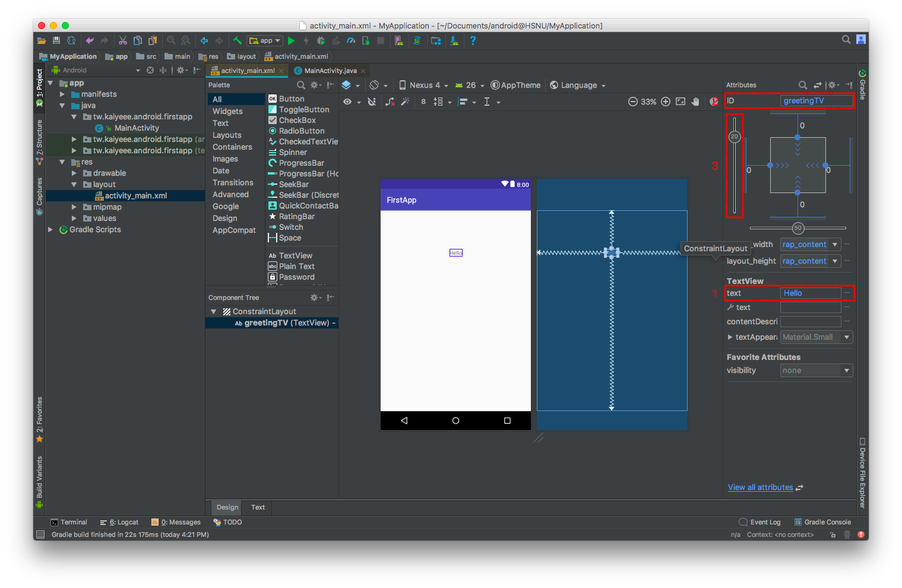
Task: Click the text field containing Hello
Action: click(811, 293)
